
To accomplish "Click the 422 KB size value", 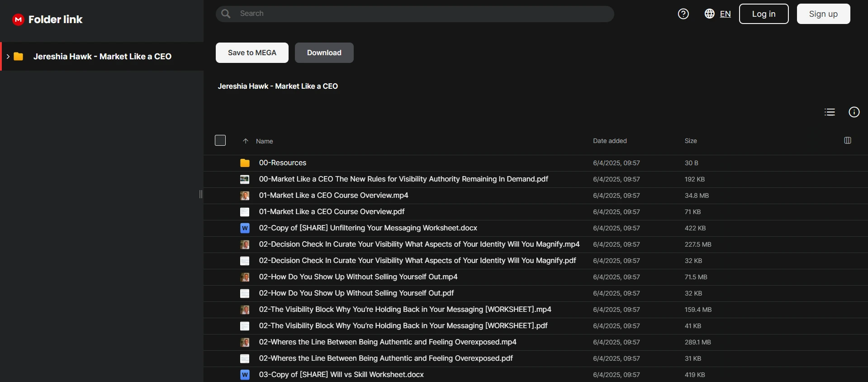I will coord(695,228).
